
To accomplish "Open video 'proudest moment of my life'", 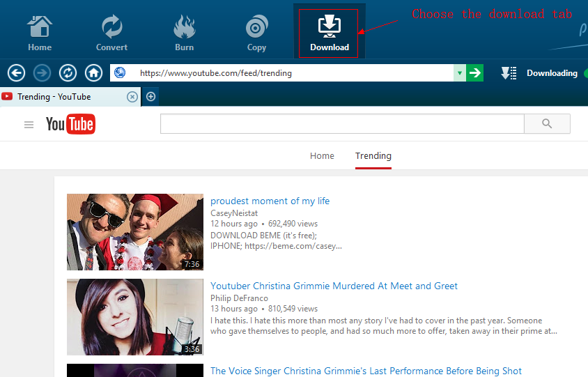I will tap(270, 201).
